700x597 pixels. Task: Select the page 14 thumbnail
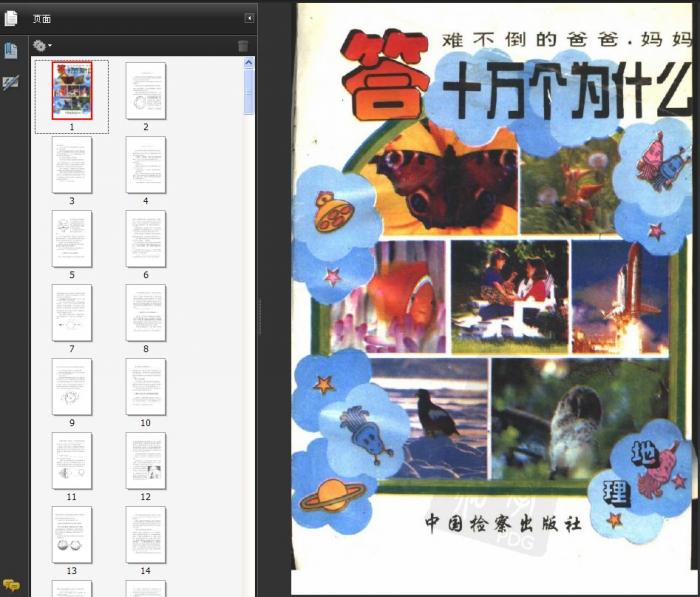pyautogui.click(x=145, y=535)
